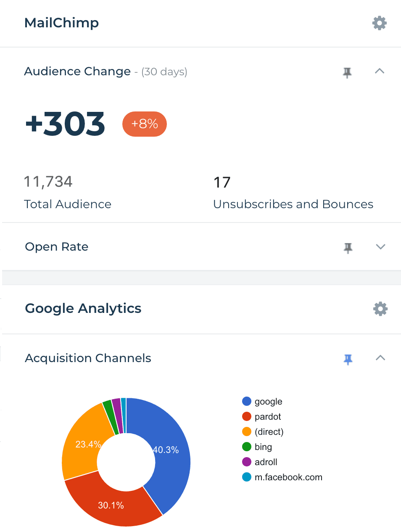Click the Open Rate section title
The width and height of the screenshot is (401, 532).
[x=57, y=247]
